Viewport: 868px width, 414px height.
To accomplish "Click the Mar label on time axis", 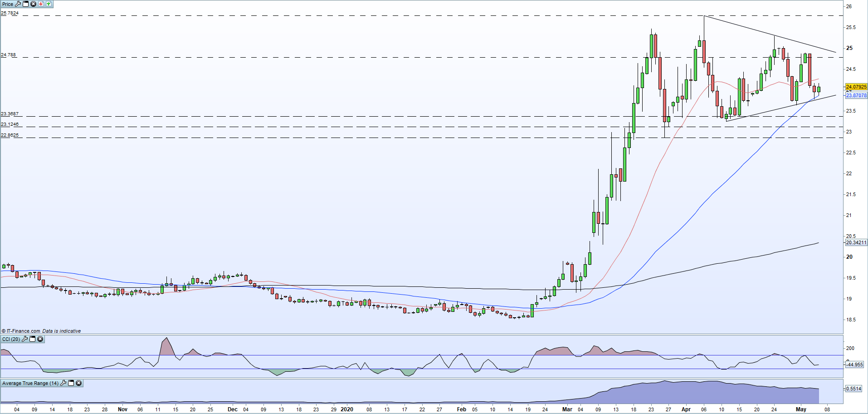I will pyautogui.click(x=567, y=409).
